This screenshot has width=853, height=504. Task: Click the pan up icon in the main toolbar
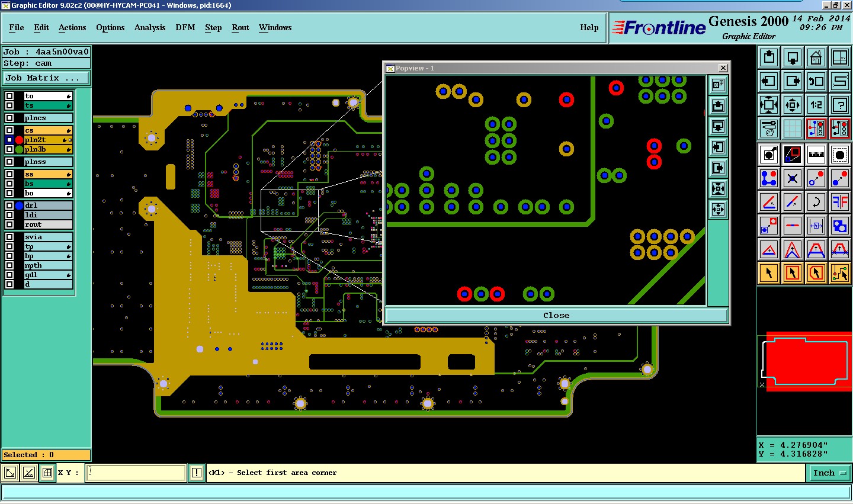769,57
